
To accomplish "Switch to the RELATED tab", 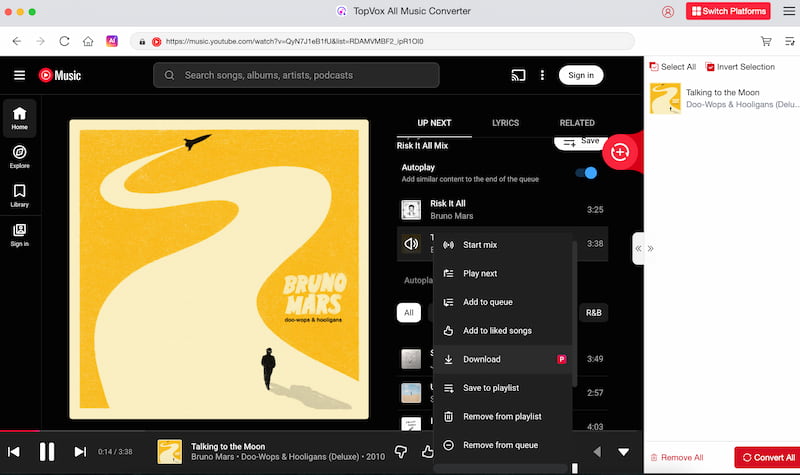I will [577, 123].
